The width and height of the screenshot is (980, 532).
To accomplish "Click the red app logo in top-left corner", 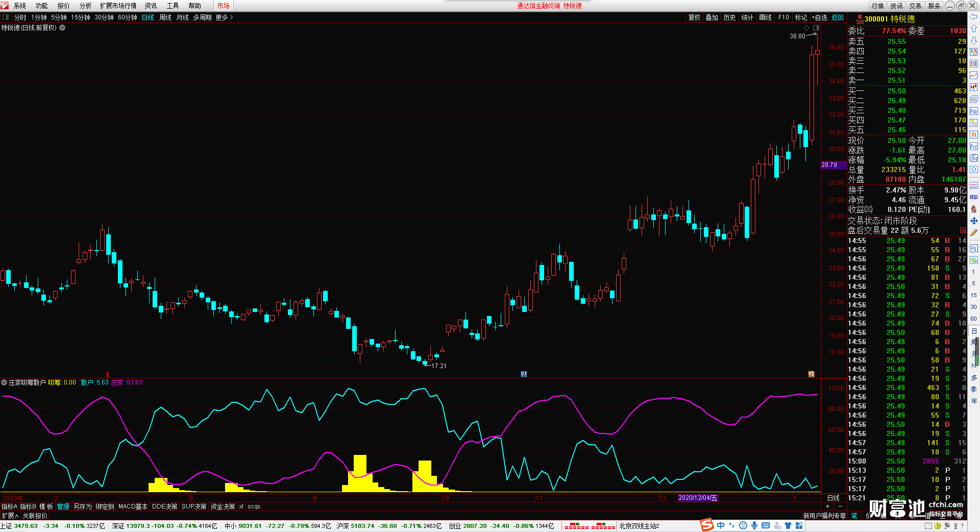I will [5, 5].
